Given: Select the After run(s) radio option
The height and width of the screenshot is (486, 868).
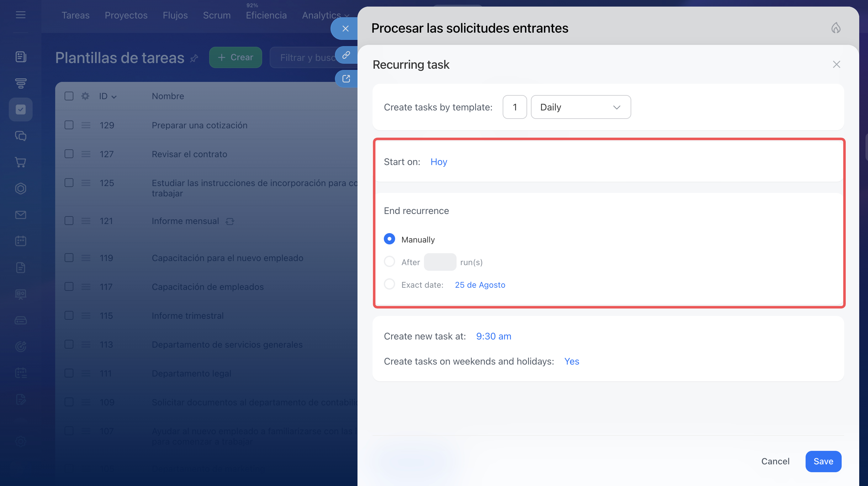Looking at the screenshot, I should pyautogui.click(x=389, y=262).
